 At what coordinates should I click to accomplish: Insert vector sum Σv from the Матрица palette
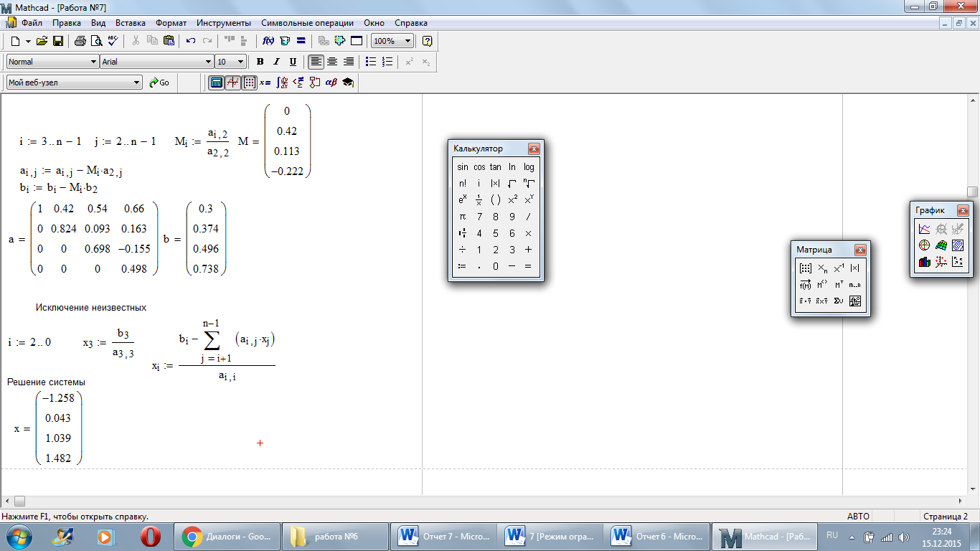(839, 301)
